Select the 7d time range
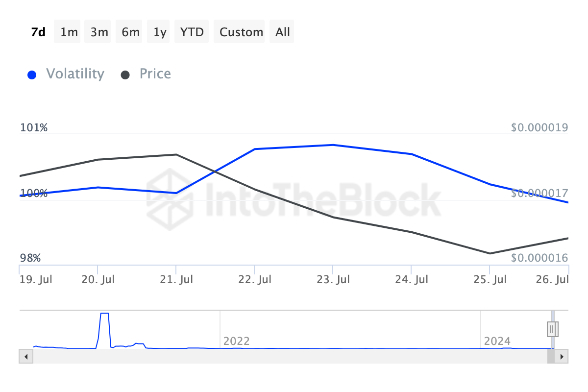 coord(38,32)
